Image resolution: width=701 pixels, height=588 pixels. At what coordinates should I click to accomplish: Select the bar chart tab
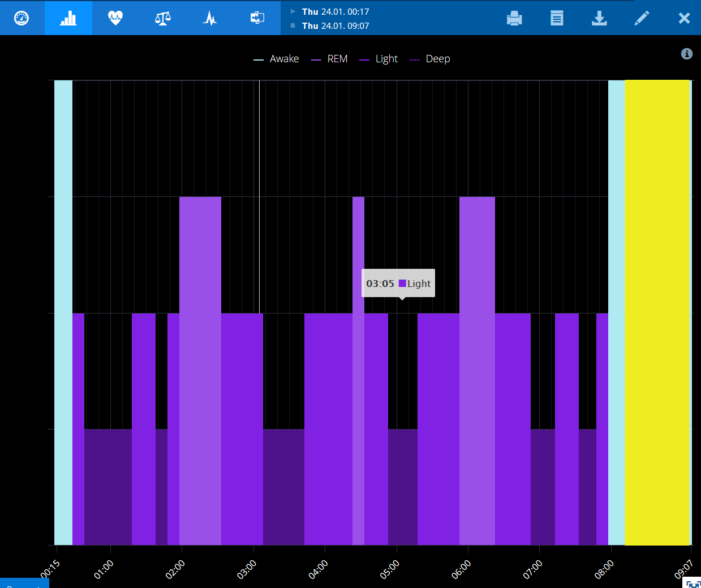[68, 18]
